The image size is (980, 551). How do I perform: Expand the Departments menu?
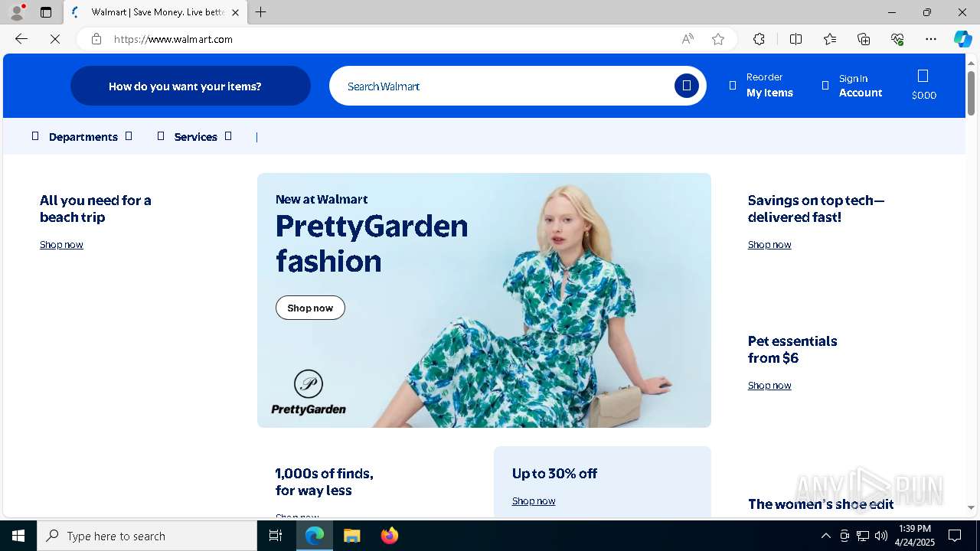coord(83,136)
